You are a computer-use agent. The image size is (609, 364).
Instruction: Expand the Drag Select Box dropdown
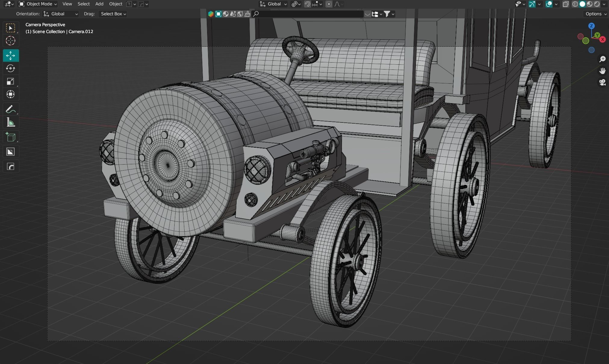click(x=113, y=14)
